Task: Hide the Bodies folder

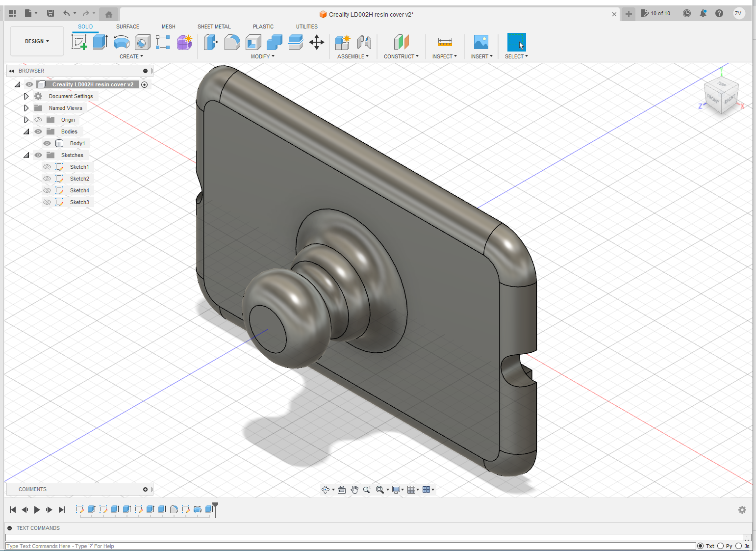Action: 38,131
